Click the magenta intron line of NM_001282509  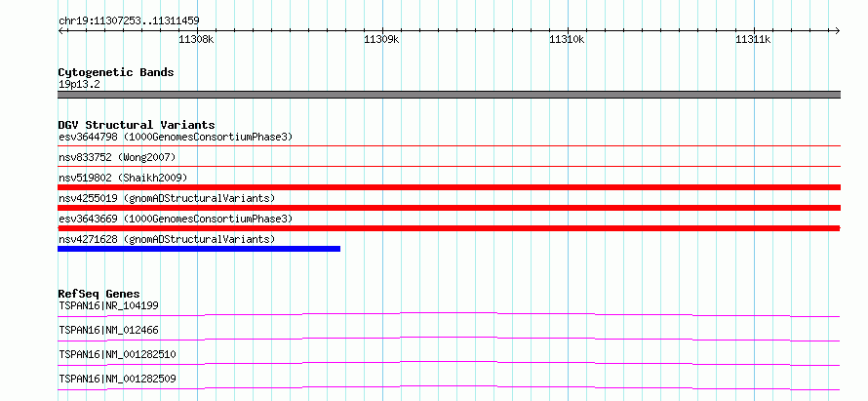[449, 387]
